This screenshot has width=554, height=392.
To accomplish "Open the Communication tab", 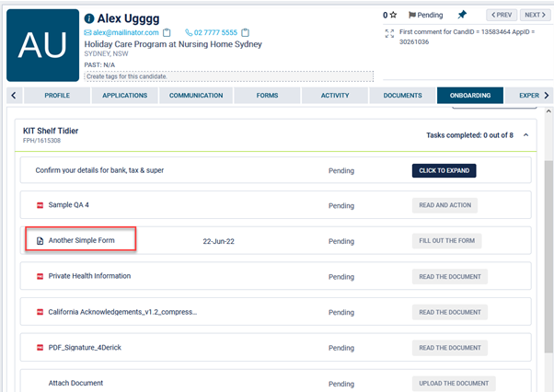I will (196, 95).
